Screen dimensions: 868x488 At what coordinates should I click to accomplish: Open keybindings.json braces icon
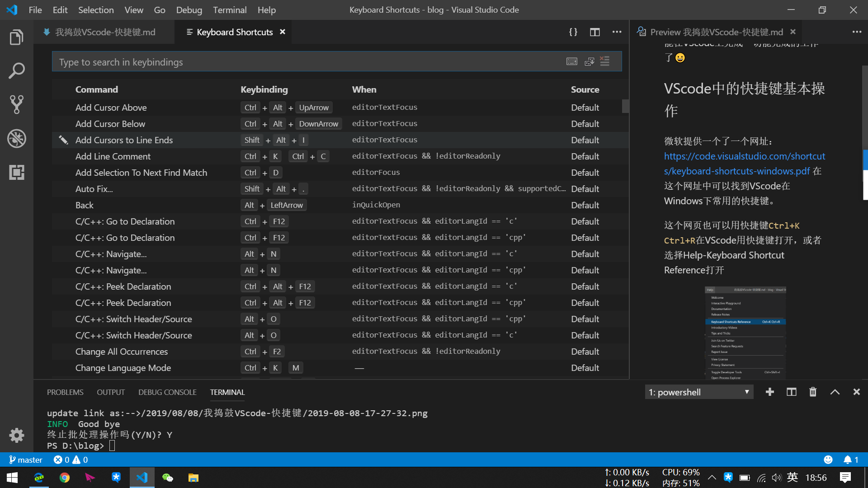pyautogui.click(x=573, y=32)
